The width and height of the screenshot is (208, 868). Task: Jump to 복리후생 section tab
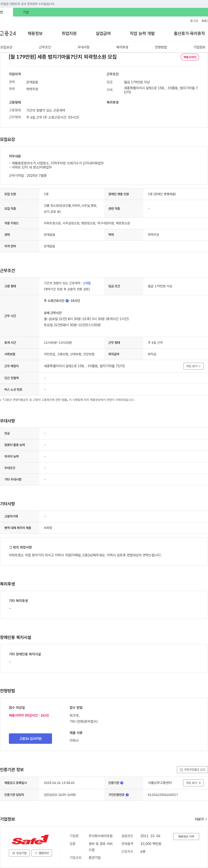pyautogui.click(x=122, y=47)
